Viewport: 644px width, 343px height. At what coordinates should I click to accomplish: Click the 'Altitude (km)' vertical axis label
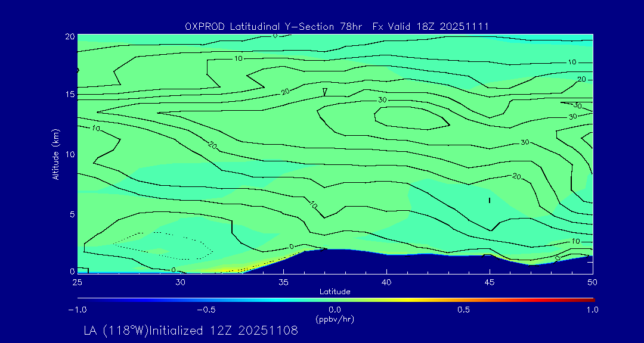(55, 154)
